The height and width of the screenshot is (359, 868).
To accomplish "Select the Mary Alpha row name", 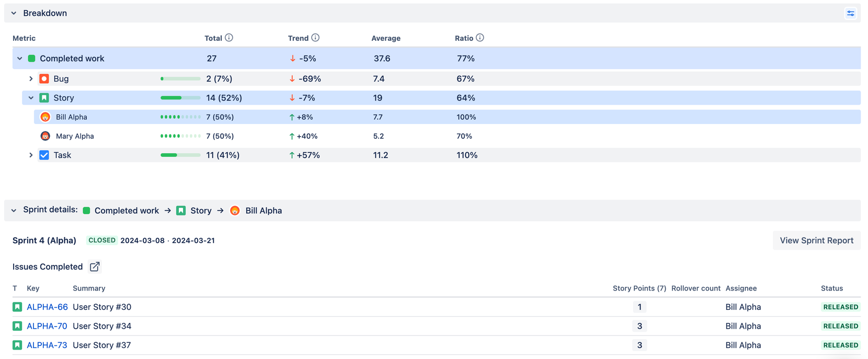I will point(75,136).
